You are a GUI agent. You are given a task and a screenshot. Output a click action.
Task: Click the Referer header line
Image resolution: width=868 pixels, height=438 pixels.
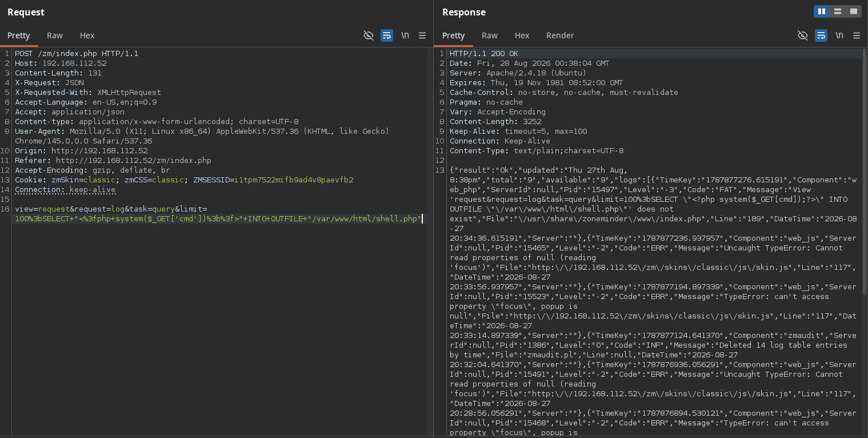113,161
